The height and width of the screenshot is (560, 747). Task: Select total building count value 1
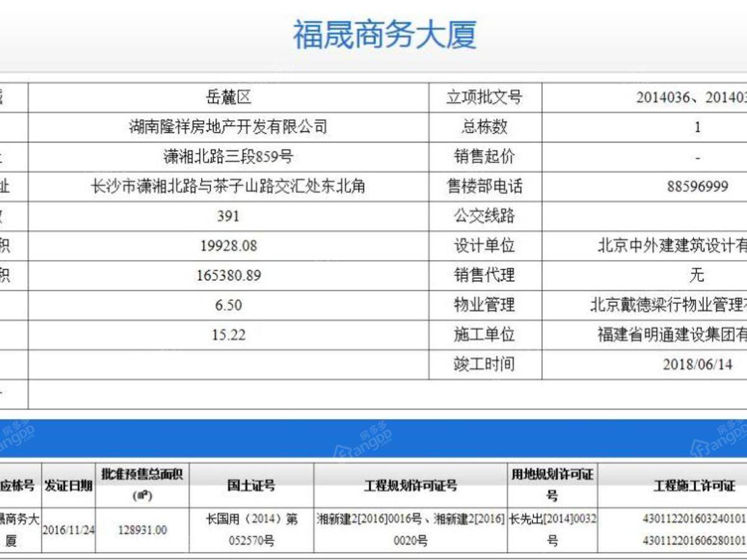[697, 128]
